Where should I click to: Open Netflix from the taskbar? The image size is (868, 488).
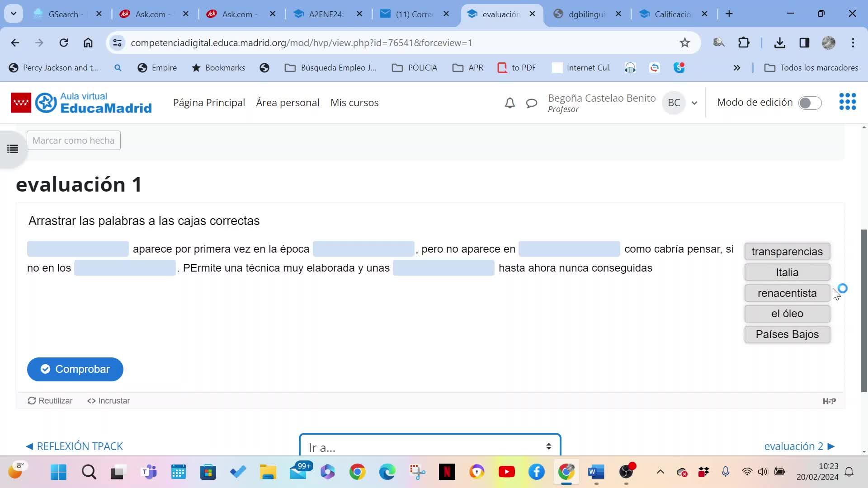click(447, 472)
